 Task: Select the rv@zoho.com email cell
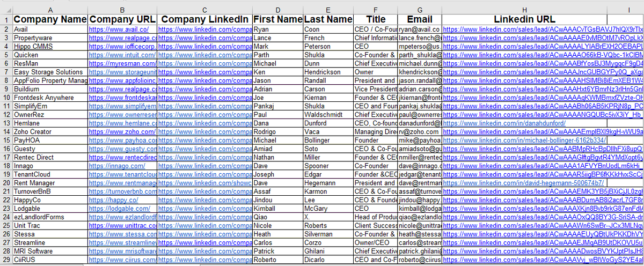pyautogui.click(x=419, y=132)
